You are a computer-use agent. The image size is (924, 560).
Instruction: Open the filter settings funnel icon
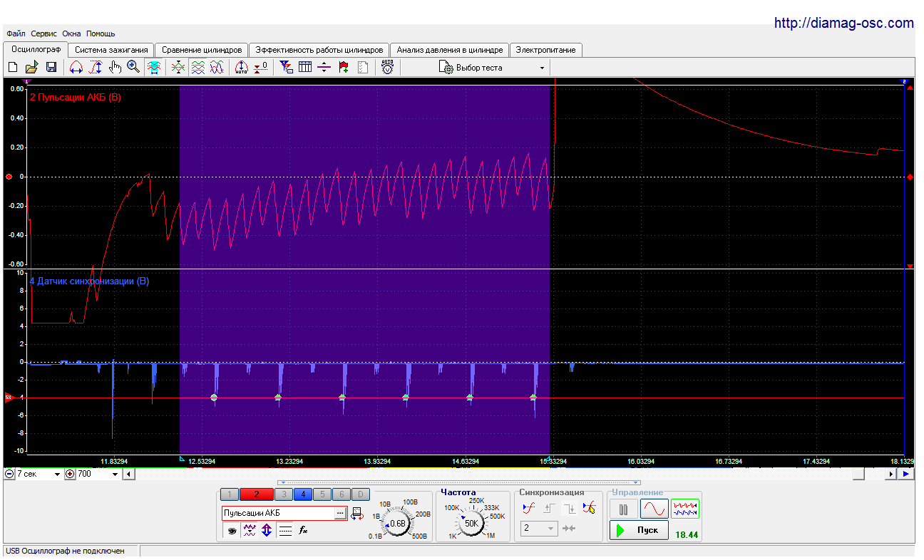coord(286,67)
